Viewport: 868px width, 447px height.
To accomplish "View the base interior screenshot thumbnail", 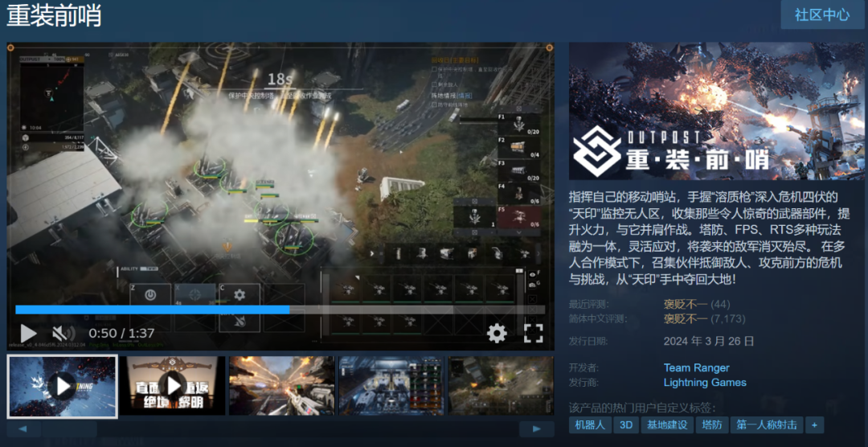I will click(x=391, y=386).
